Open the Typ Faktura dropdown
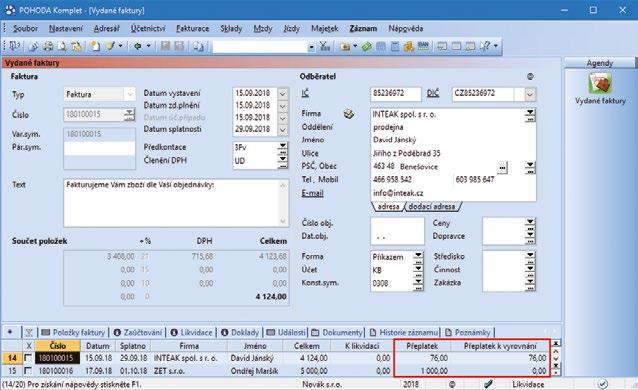This screenshot has height=390, width=638. click(x=130, y=94)
